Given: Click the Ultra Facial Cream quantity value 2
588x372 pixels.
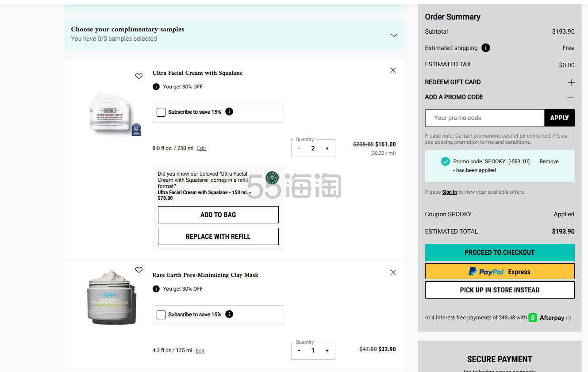Looking at the screenshot, I should (x=313, y=148).
